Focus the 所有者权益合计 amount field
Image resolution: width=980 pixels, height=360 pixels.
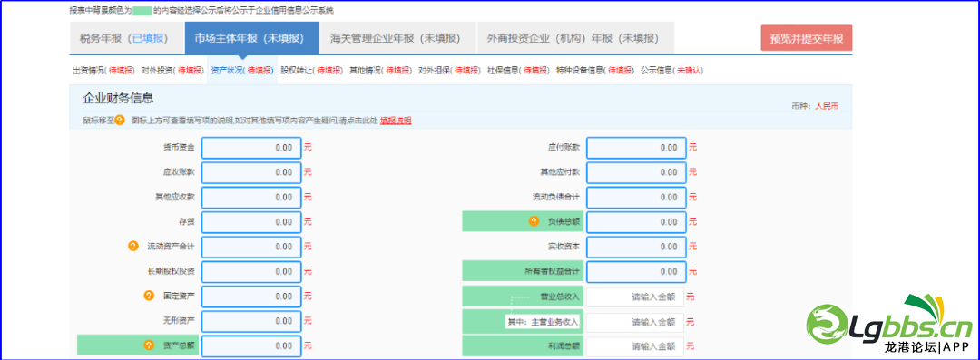pos(636,271)
